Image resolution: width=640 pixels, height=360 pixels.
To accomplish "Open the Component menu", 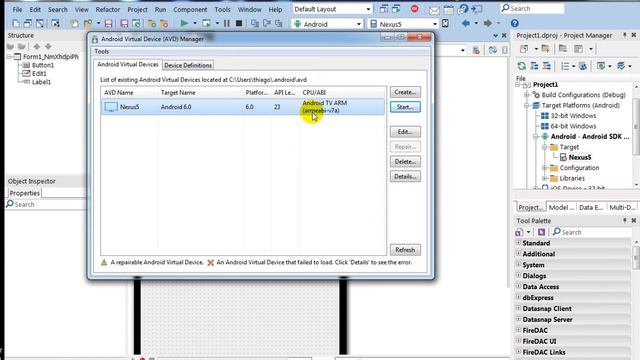I will point(190,9).
